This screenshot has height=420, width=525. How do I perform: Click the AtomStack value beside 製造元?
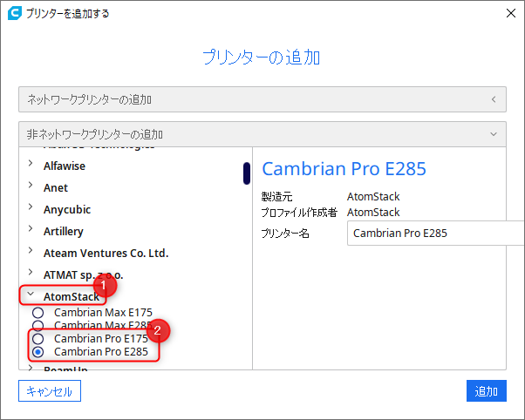pos(373,196)
